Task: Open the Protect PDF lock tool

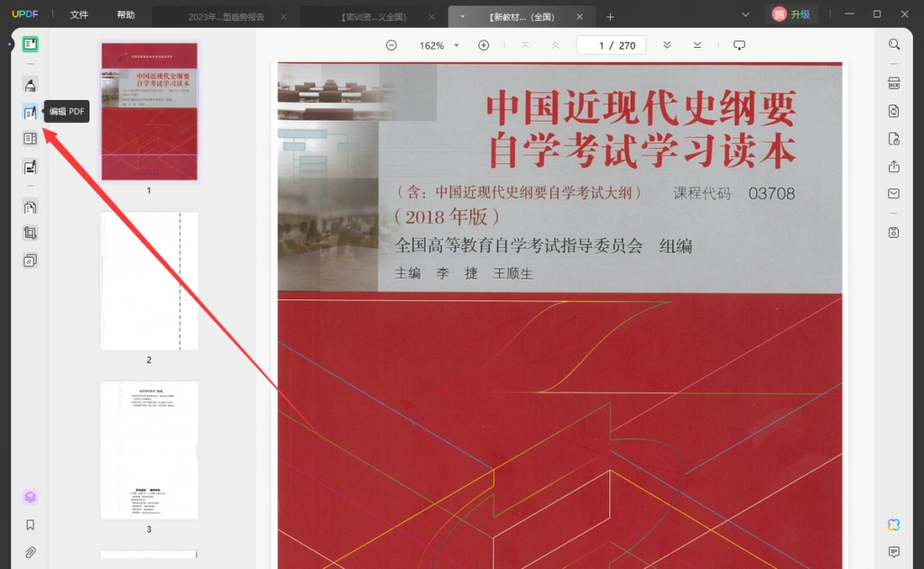Action: pos(894,139)
